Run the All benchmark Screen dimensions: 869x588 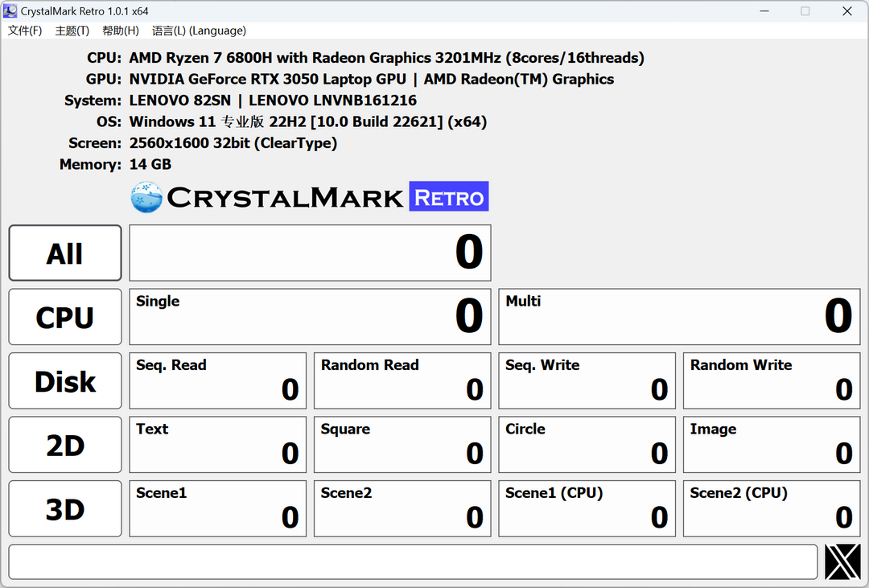pos(64,253)
